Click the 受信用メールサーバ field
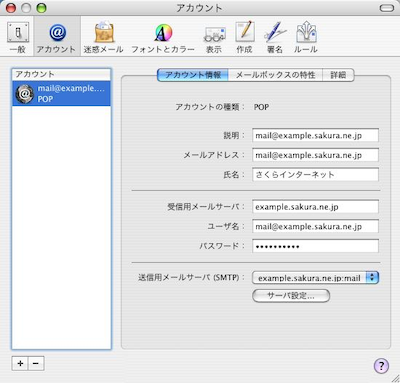This screenshot has height=383, width=400. pyautogui.click(x=315, y=207)
